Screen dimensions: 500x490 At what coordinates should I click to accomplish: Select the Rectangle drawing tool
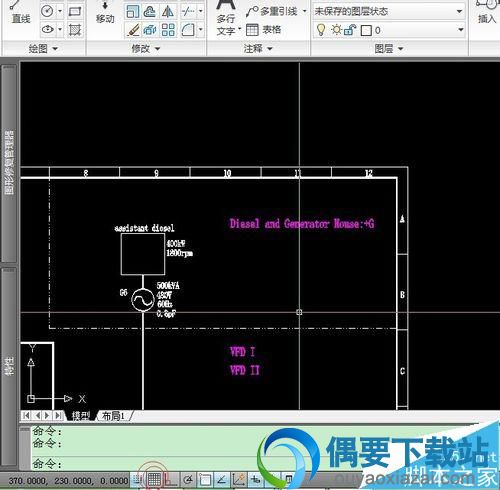tap(75, 12)
